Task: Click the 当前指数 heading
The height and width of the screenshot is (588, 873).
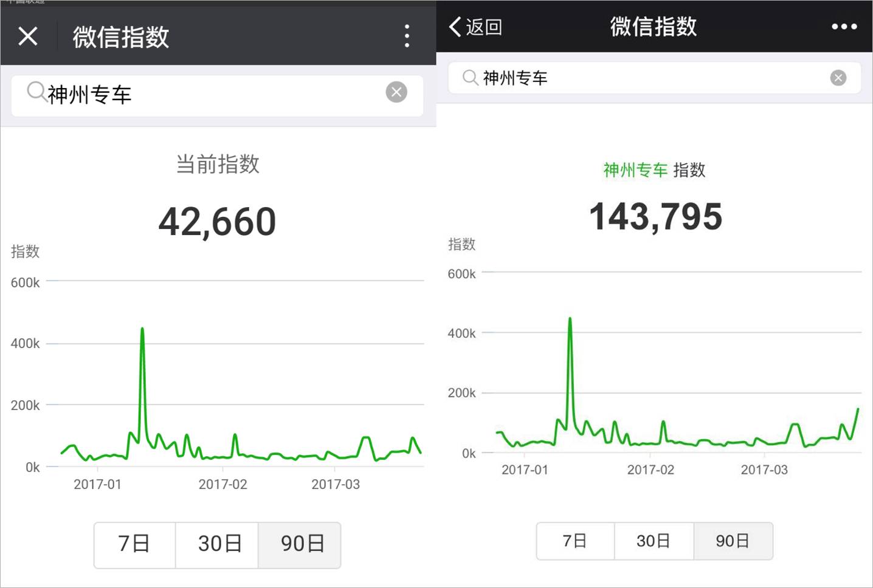Action: coord(218,164)
